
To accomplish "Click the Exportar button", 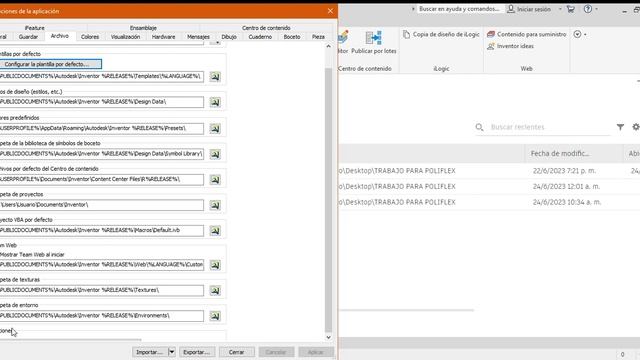I will (196, 352).
